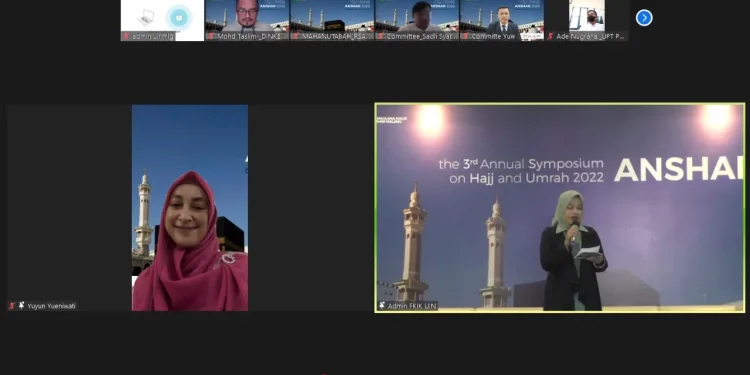The width and height of the screenshot is (750, 375).
Task: Click the Yuyun Yueniwati pinned video tile
Action: pyautogui.click(x=190, y=208)
